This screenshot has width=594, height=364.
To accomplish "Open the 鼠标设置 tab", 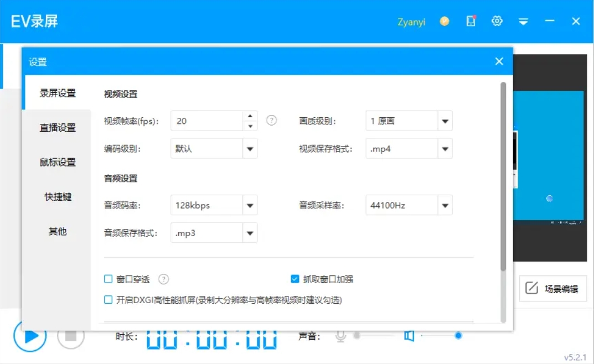I will [x=58, y=162].
